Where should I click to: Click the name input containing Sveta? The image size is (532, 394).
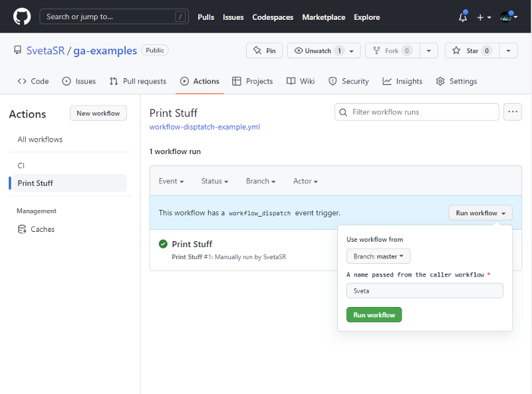click(425, 291)
